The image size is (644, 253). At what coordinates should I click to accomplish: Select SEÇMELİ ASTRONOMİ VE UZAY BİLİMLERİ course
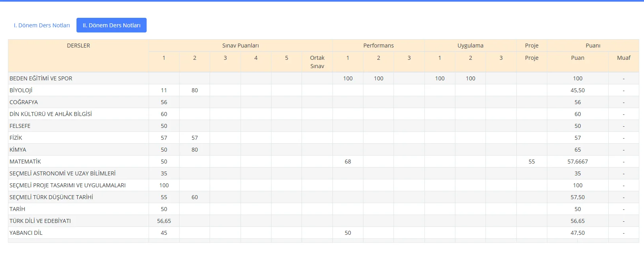coord(63,173)
